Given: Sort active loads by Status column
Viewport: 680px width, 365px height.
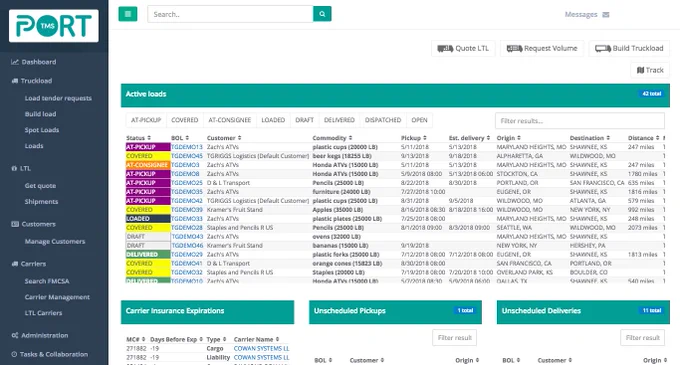Looking at the screenshot, I should [138, 138].
